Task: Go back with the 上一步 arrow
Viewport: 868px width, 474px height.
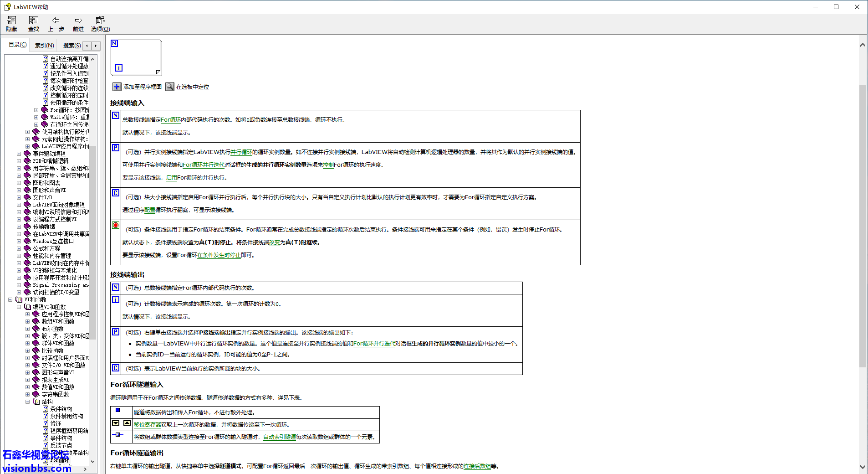Action: [56, 21]
